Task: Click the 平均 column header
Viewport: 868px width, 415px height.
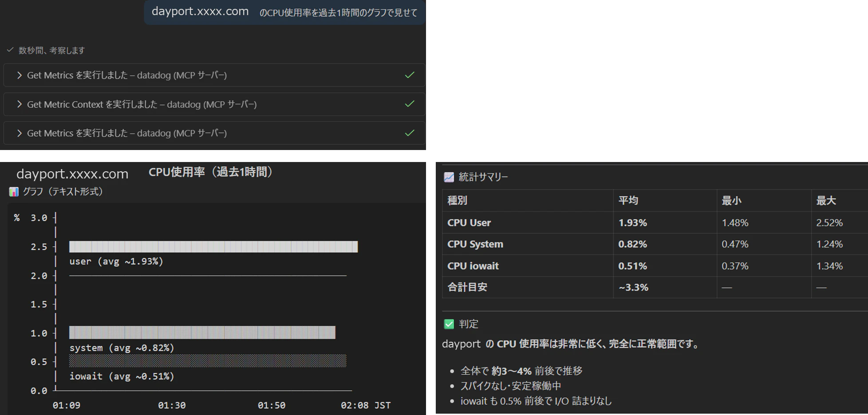Action: click(628, 201)
